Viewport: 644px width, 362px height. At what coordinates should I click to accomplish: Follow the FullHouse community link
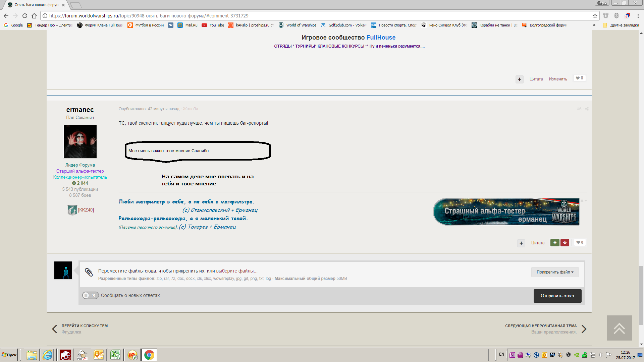coord(381,38)
